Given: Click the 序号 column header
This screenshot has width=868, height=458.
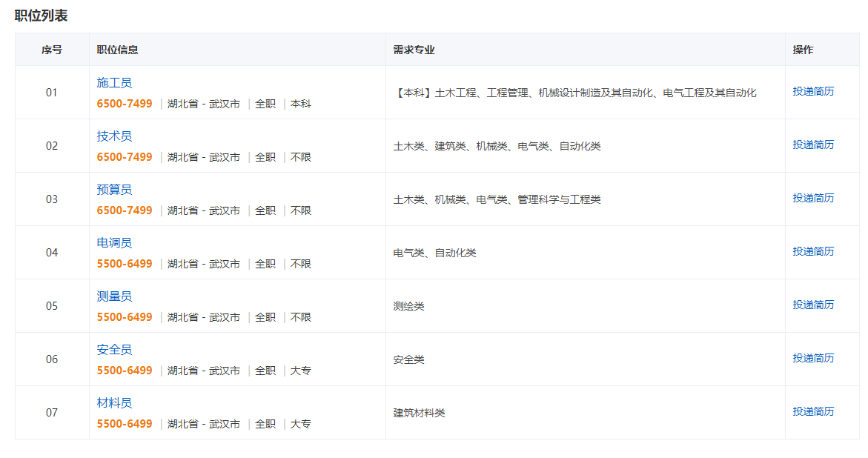Looking at the screenshot, I should coord(52,50).
